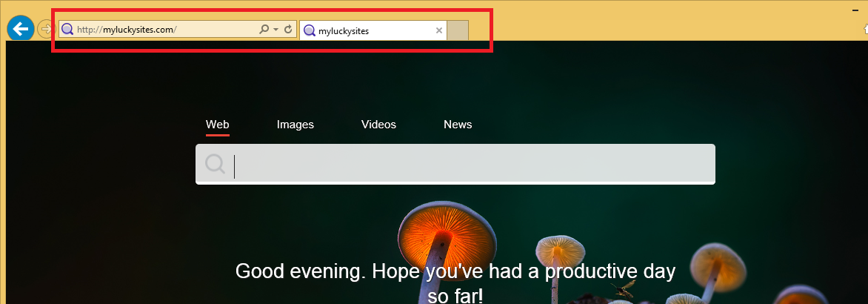
Task: Close the myluckysites tab
Action: tap(439, 30)
